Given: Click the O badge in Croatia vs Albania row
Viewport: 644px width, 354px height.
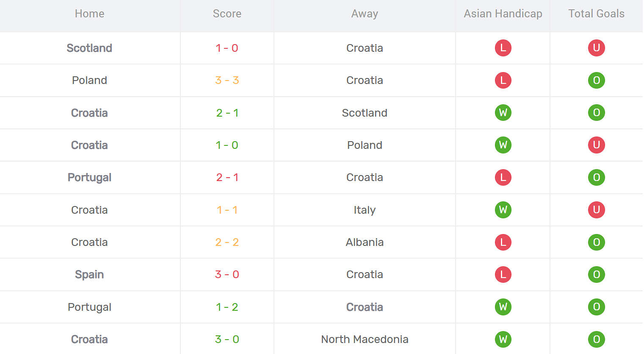Looking at the screenshot, I should tap(596, 242).
